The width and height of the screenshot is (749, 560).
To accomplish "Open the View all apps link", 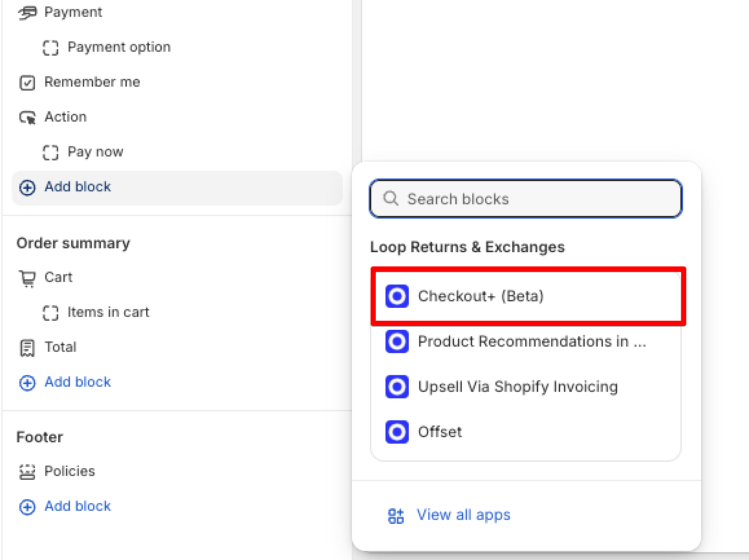I will [x=463, y=515].
